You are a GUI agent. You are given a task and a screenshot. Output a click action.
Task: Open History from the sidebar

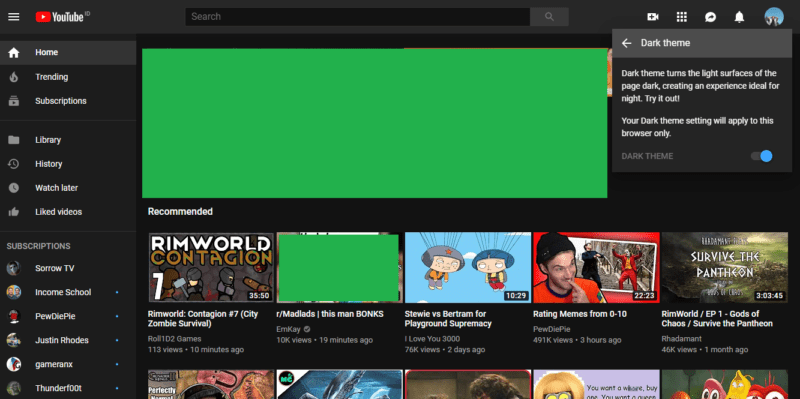(68, 164)
